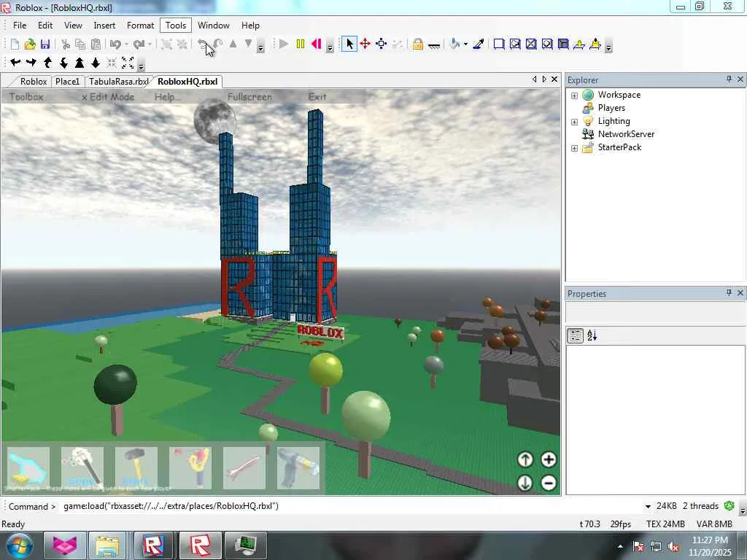Click the Paste clipboard icon
The width and height of the screenshot is (747, 560).
click(x=96, y=44)
